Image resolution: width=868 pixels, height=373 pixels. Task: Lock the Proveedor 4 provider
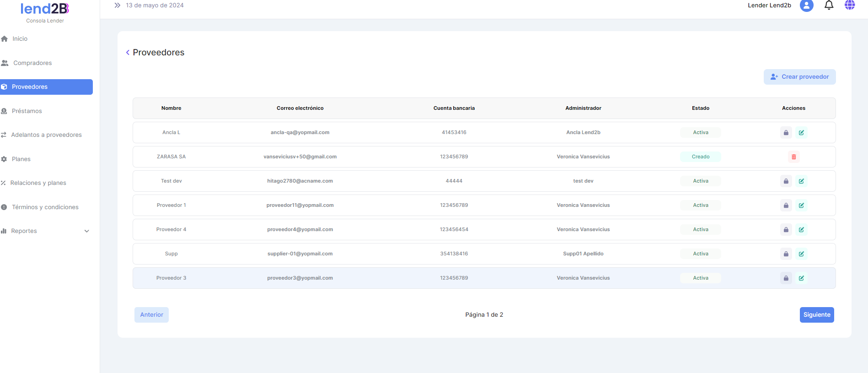tap(786, 230)
